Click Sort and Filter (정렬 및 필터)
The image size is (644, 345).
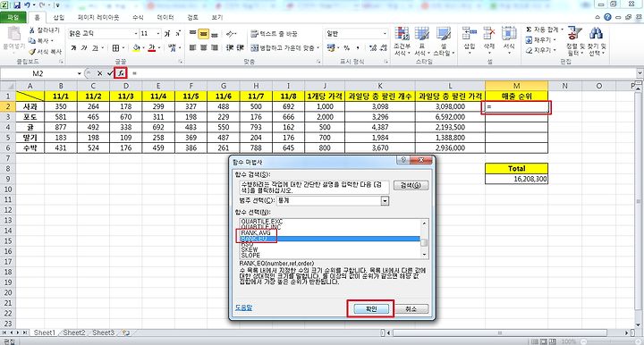click(x=574, y=41)
